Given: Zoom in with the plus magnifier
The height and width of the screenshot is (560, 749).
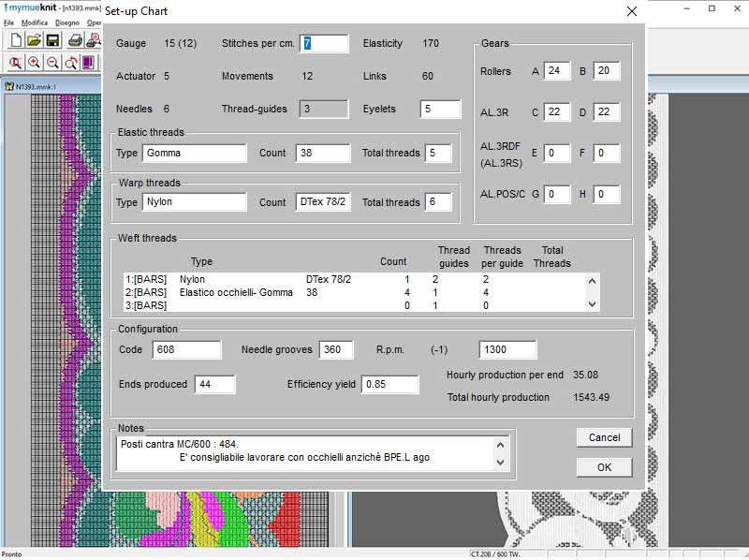Looking at the screenshot, I should [35, 63].
